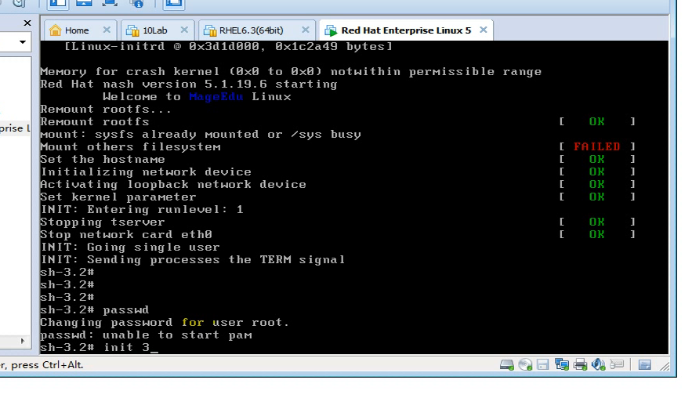Open the network adapter status icon
Viewport: 695px width, 412px height.
pyautogui.click(x=562, y=365)
